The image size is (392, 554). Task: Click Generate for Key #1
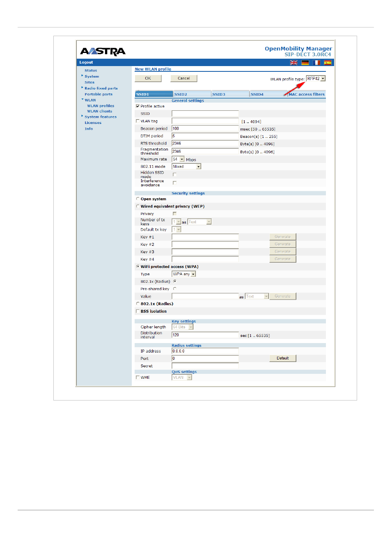pyautogui.click(x=283, y=237)
